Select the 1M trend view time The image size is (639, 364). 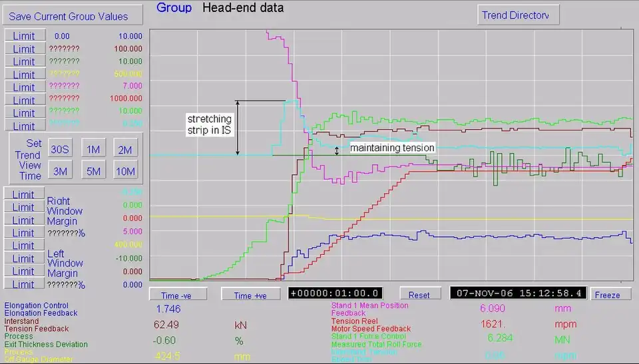(x=93, y=149)
